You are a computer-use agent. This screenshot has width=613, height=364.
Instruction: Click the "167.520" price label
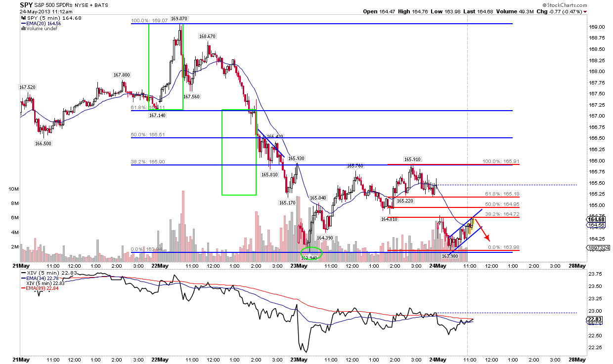[x=27, y=87]
